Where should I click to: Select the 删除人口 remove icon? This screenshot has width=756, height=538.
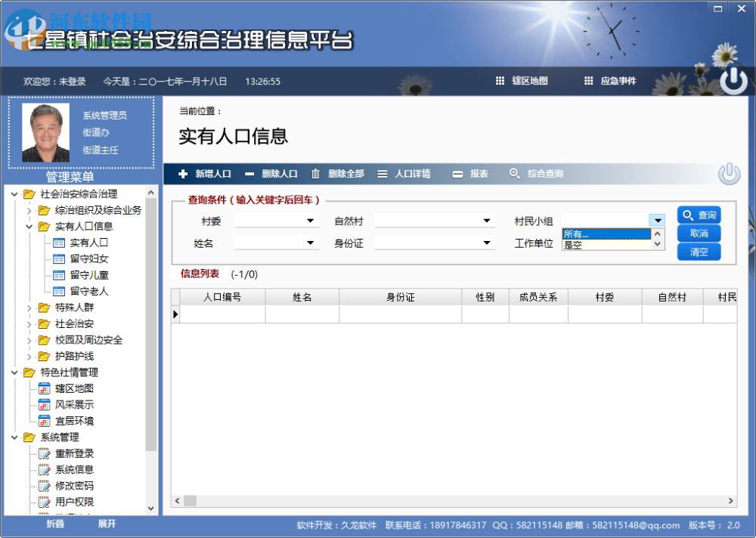click(x=249, y=173)
